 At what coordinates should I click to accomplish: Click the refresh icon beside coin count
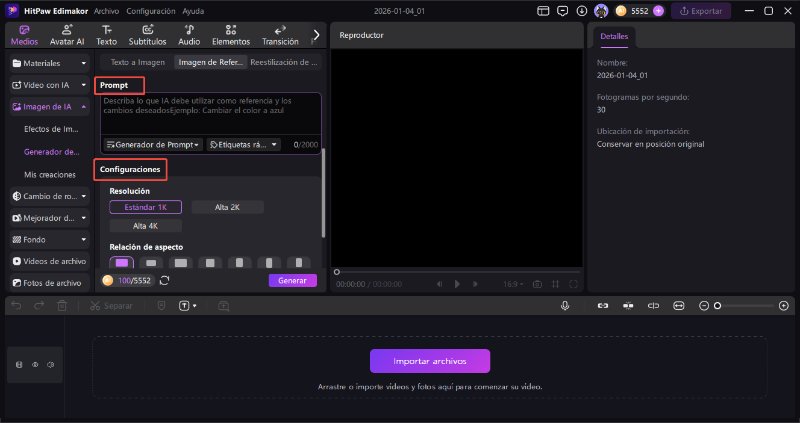click(164, 280)
